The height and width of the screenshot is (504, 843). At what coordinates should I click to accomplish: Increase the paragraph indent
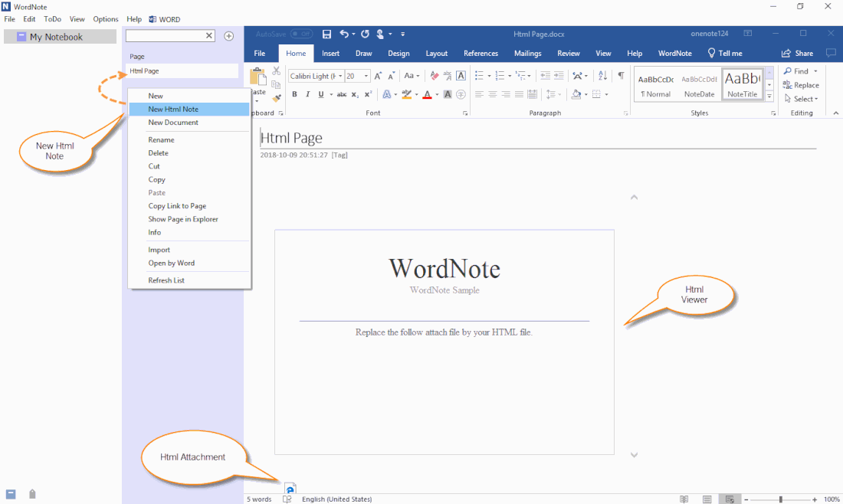point(559,76)
